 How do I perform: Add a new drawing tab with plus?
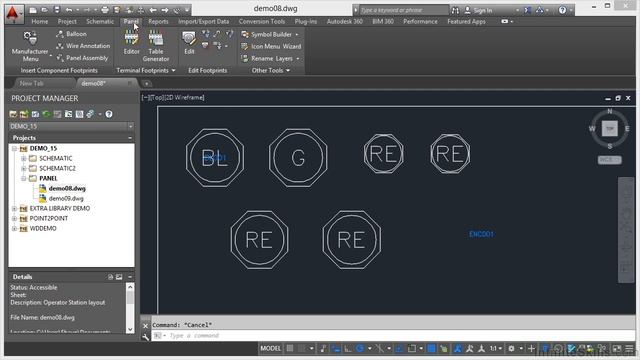pyautogui.click(x=147, y=84)
